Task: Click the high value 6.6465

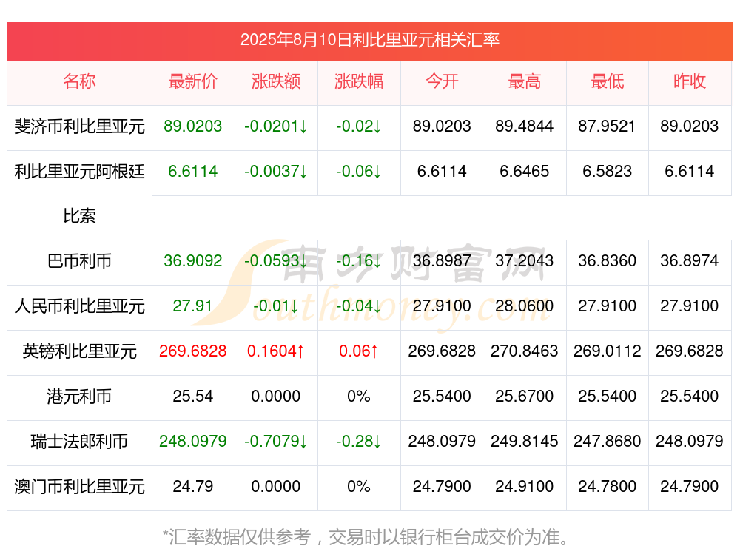Action: tap(525, 171)
